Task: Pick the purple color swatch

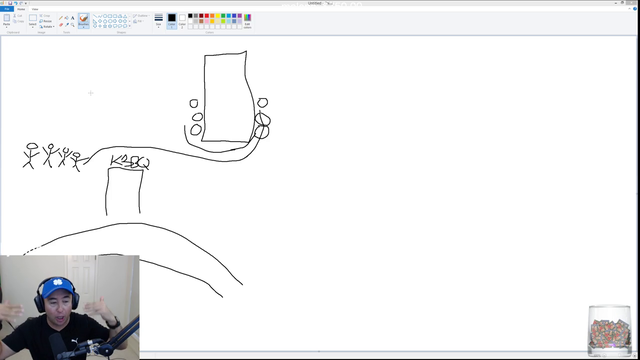Action: click(240, 16)
